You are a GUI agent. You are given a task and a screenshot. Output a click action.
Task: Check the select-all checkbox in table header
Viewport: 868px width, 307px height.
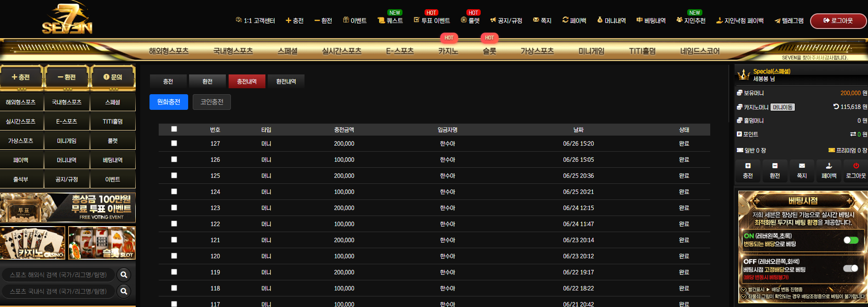tap(174, 129)
